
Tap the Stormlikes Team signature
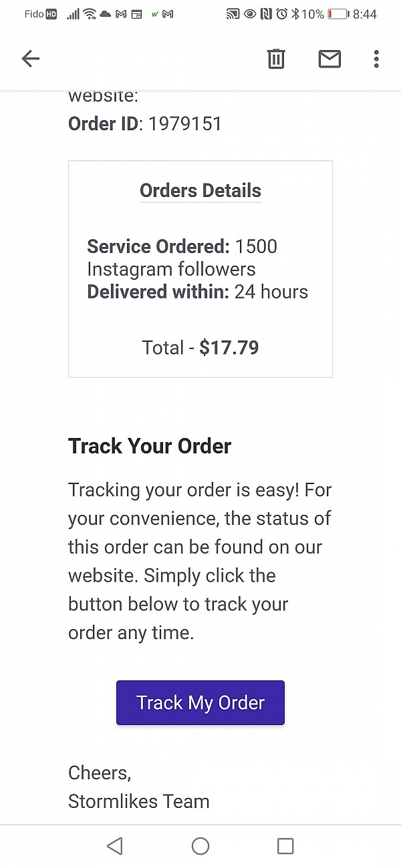139,801
